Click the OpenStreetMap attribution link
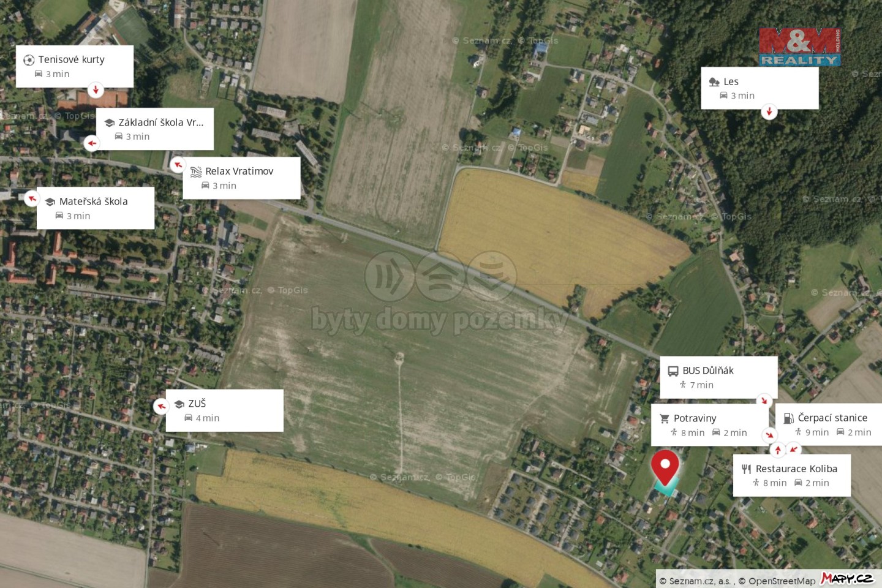This screenshot has width=882, height=588. (x=782, y=581)
